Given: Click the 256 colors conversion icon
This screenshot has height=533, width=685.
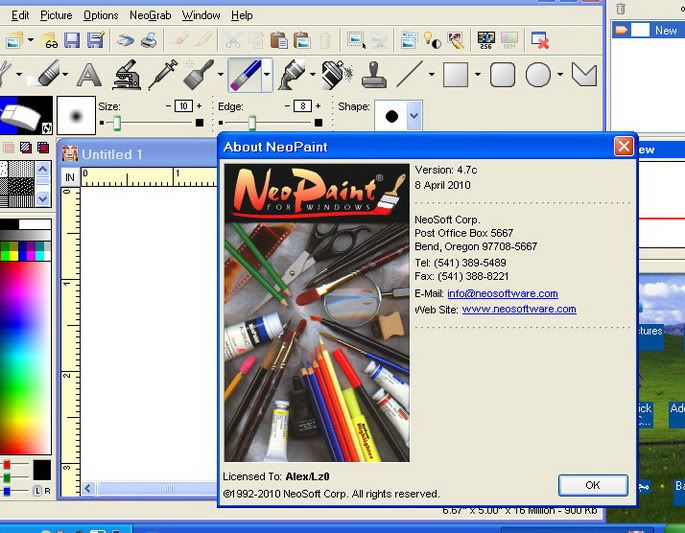Looking at the screenshot, I should point(486,40).
